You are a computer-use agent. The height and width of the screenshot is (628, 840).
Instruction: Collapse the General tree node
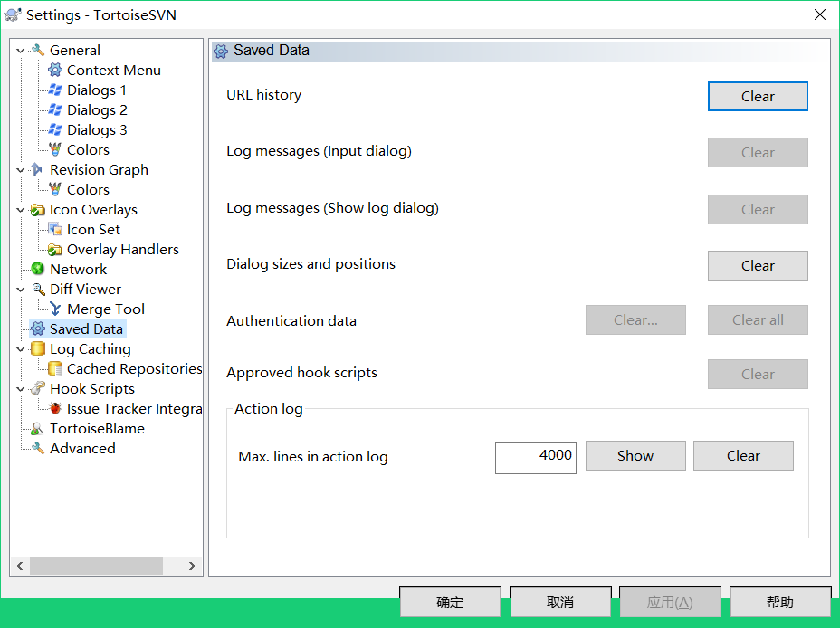(x=20, y=51)
